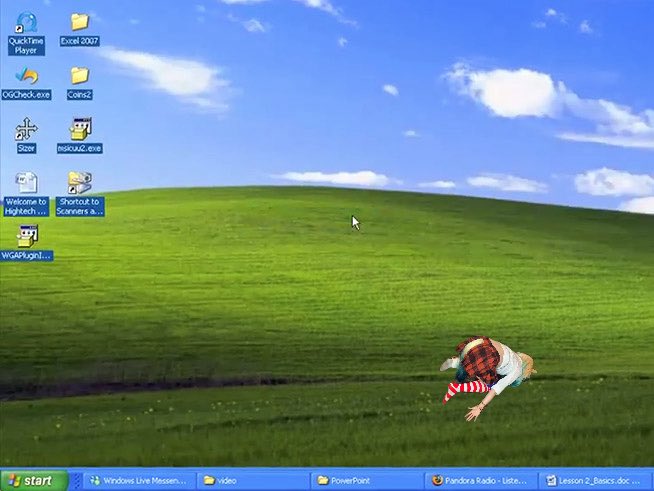Click the Shortcut to Scanners label text
This screenshot has width=654, height=491.
(x=80, y=206)
